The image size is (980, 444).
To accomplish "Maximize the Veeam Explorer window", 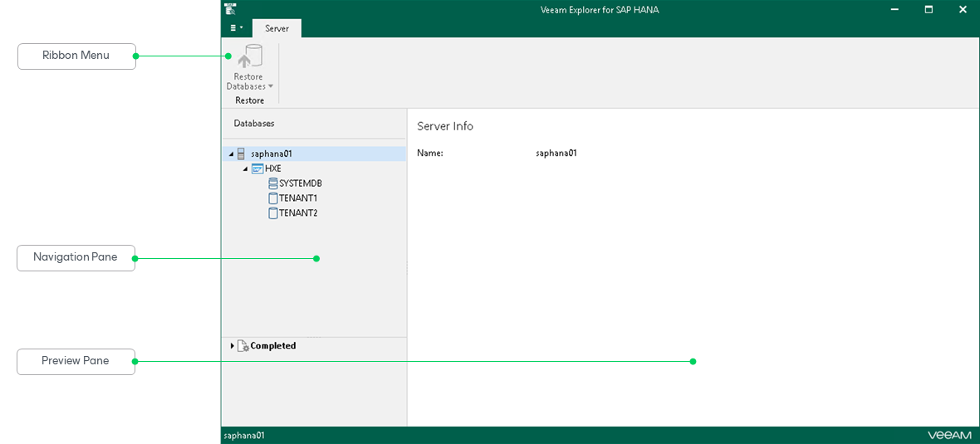I will 929,9.
